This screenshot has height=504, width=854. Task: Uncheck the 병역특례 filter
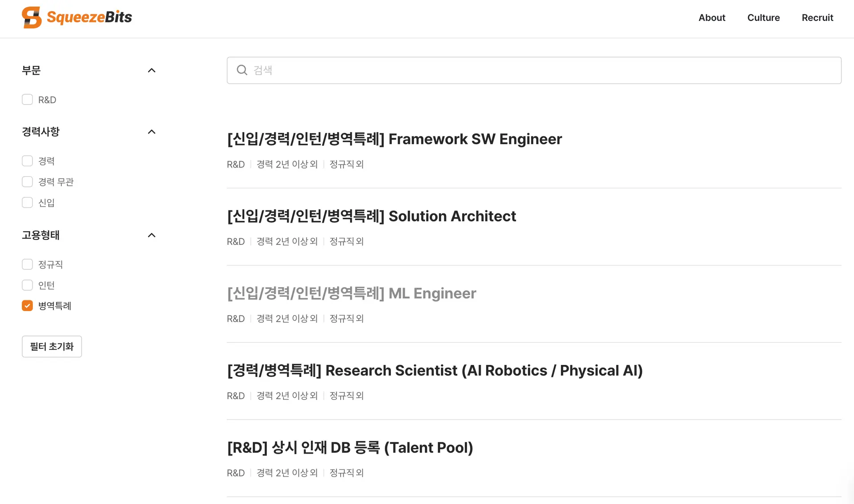(x=28, y=306)
